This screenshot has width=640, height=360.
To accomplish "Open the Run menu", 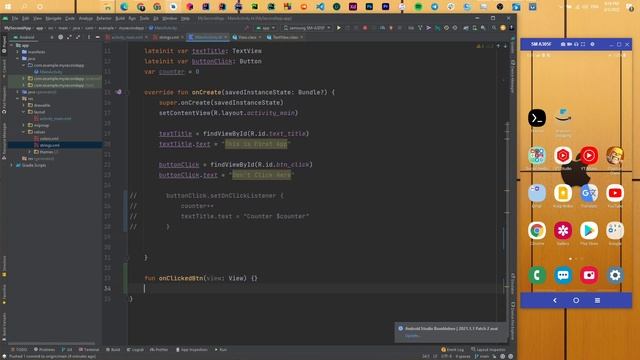I will [x=132, y=18].
